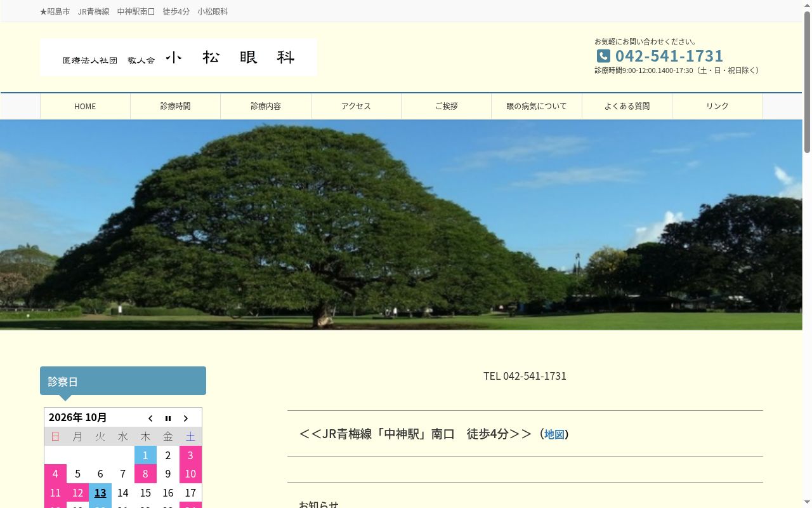This screenshot has width=812, height=508.
Task: Select October 4 in the calendar
Action: [x=55, y=474]
